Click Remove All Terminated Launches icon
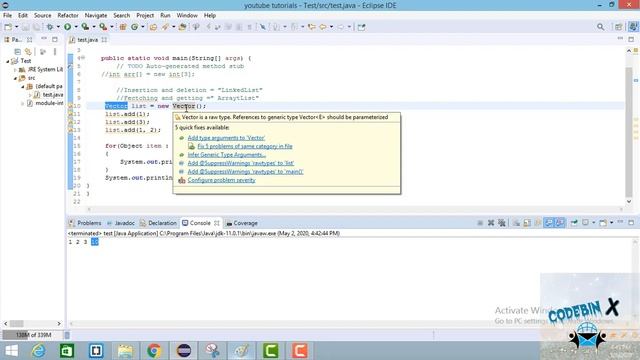640x360 pixels. tap(502, 223)
